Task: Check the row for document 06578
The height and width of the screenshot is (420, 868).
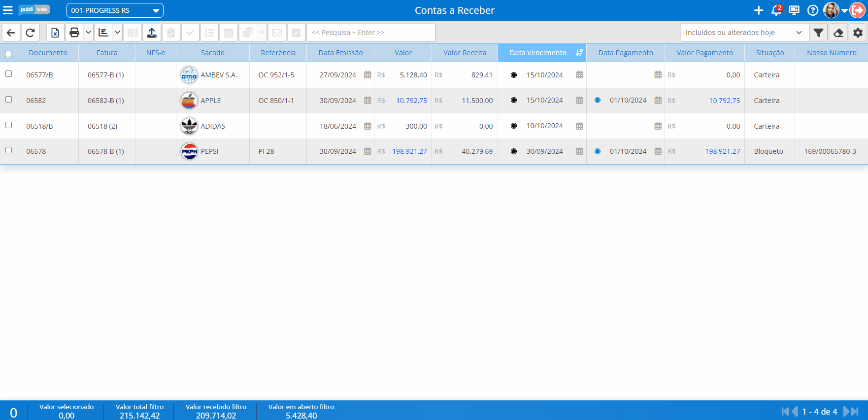Action: tap(8, 150)
